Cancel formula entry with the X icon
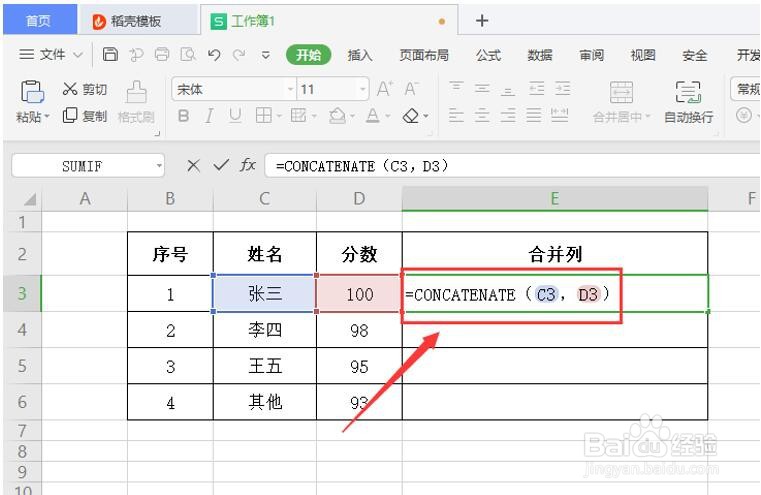The height and width of the screenshot is (495, 761). 193,166
